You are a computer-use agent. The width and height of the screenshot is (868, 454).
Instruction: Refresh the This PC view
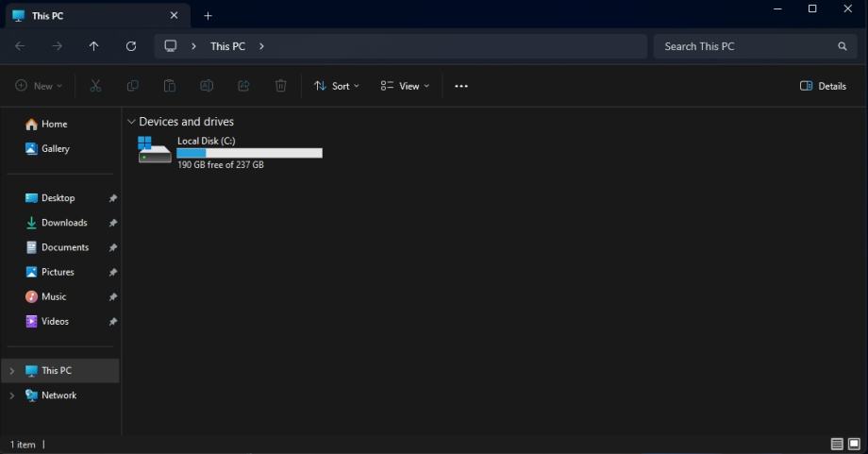pyautogui.click(x=131, y=46)
